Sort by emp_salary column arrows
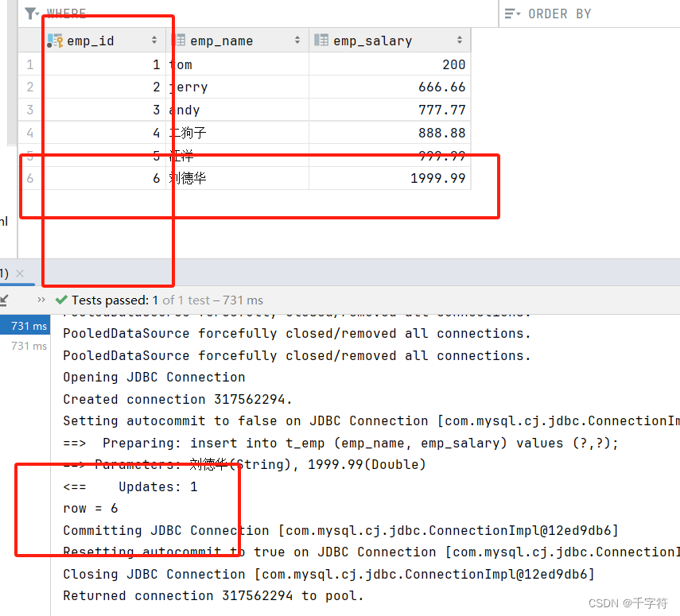This screenshot has height=616, width=680. [x=460, y=41]
